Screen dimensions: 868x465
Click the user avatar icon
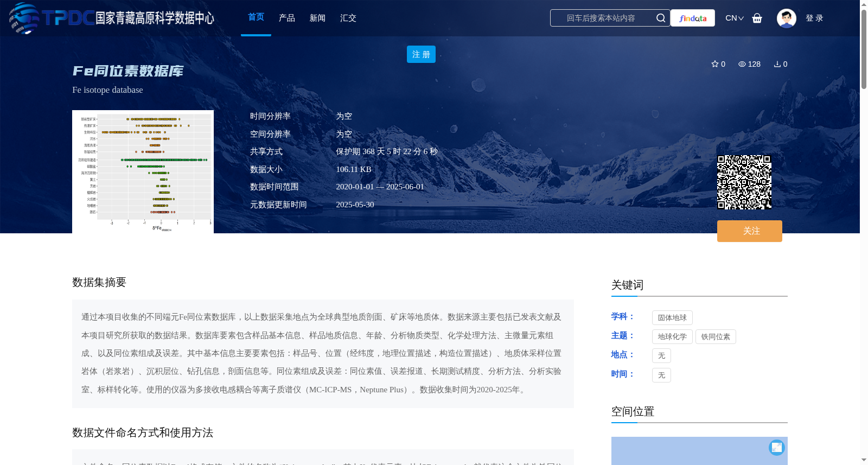786,18
